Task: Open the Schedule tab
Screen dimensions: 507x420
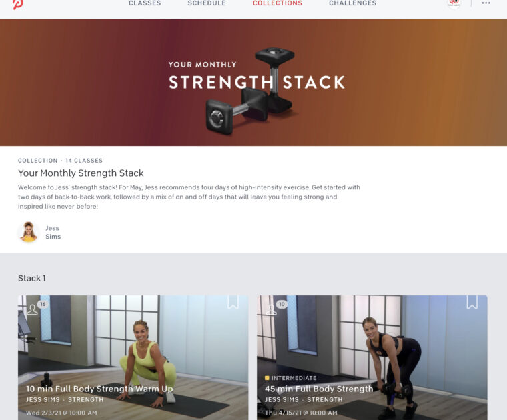Action: pos(207,3)
